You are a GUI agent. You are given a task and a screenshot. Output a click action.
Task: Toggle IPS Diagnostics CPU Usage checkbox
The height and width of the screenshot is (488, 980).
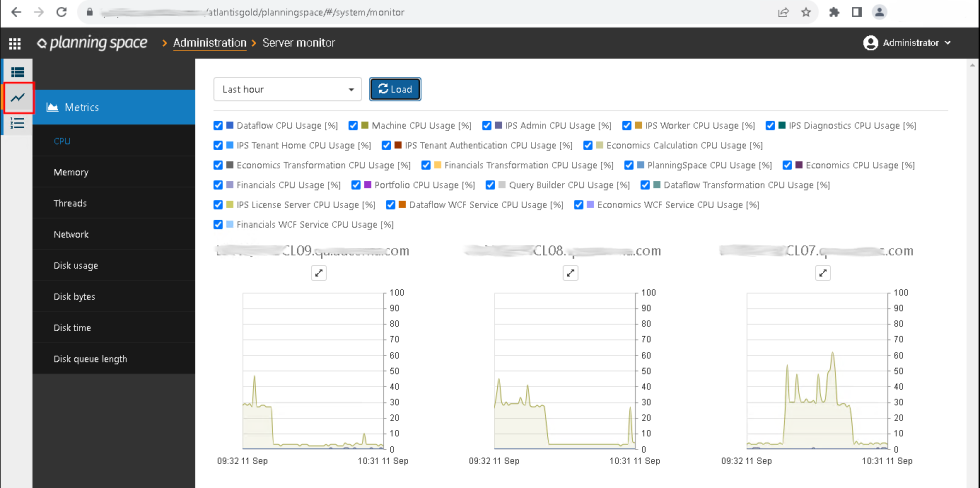(x=771, y=126)
